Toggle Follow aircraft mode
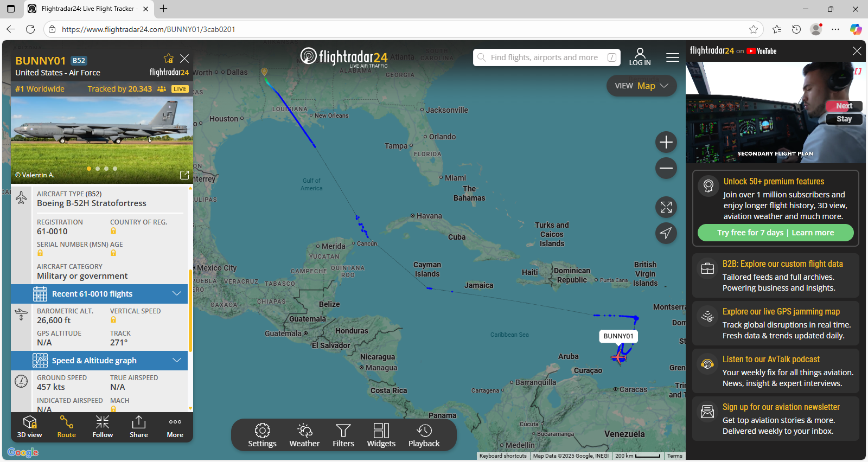This screenshot has height=462, width=868. (x=103, y=427)
